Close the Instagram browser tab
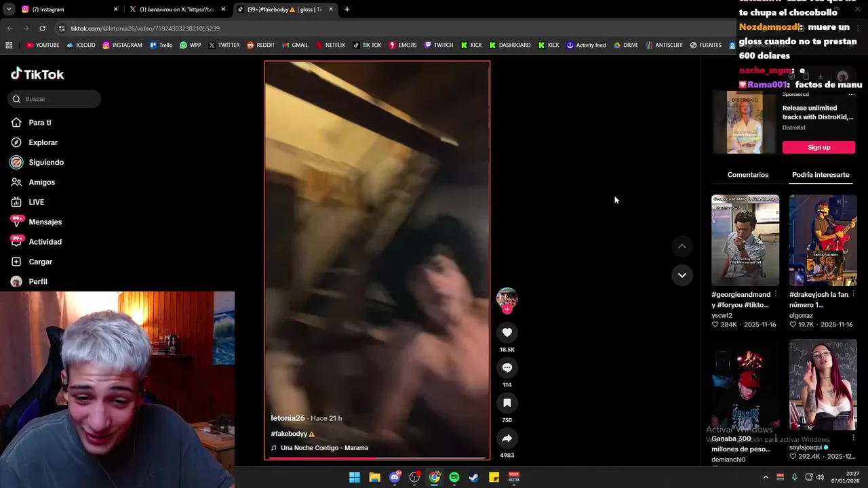 click(x=115, y=9)
